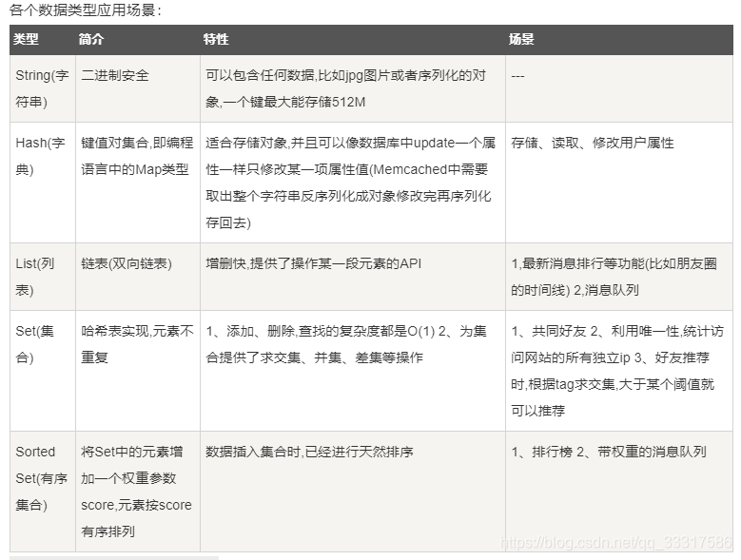Viewport: 741px width, 560px height.
Task: Select the 'Hash(字典)' type cell
Action: tap(43, 183)
